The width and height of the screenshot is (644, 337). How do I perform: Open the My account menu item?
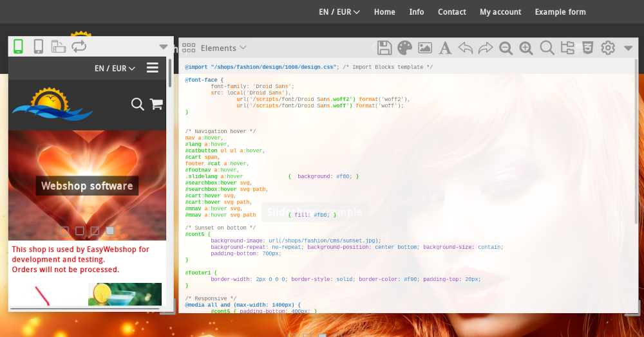(500, 12)
